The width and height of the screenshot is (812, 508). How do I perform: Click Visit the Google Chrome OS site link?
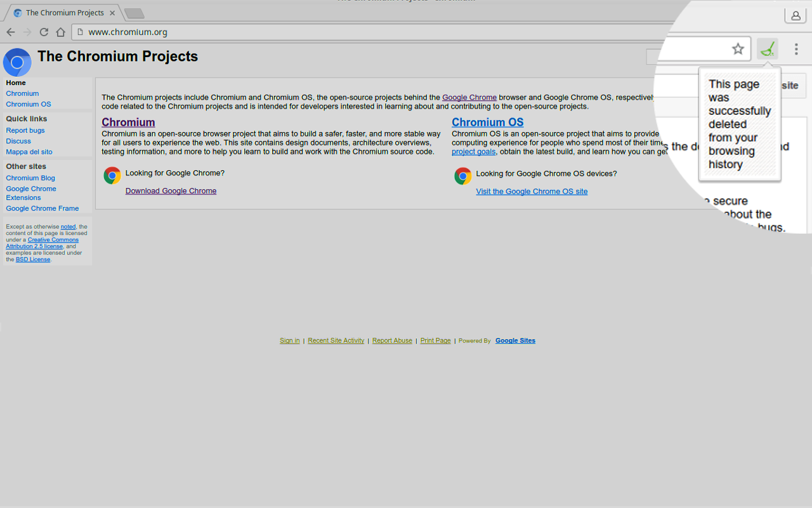click(x=532, y=191)
